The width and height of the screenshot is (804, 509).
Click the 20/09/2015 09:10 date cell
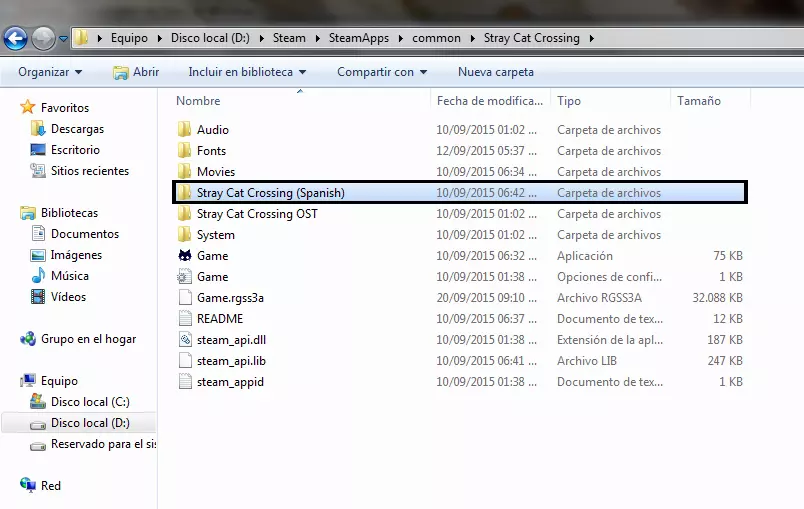point(486,298)
